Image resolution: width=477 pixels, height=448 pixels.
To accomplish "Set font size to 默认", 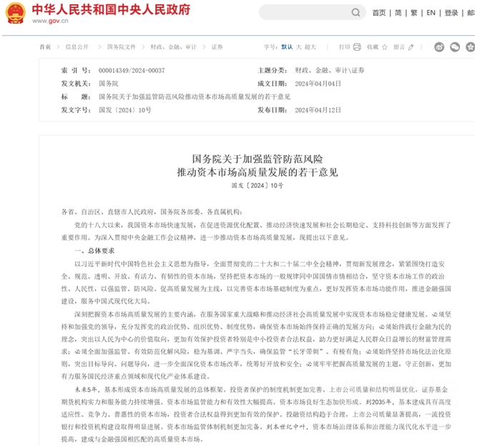I will [x=287, y=47].
